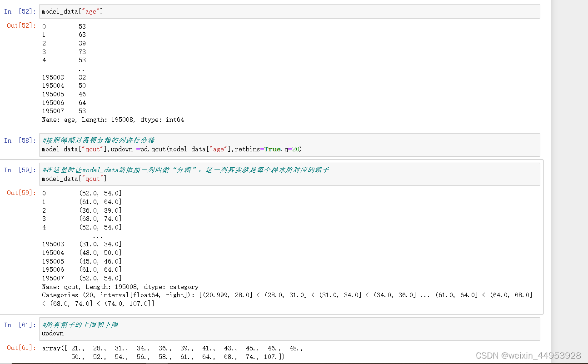Click the second array output line ending 107.
The height and width of the screenshot is (364, 588).
[178, 357]
